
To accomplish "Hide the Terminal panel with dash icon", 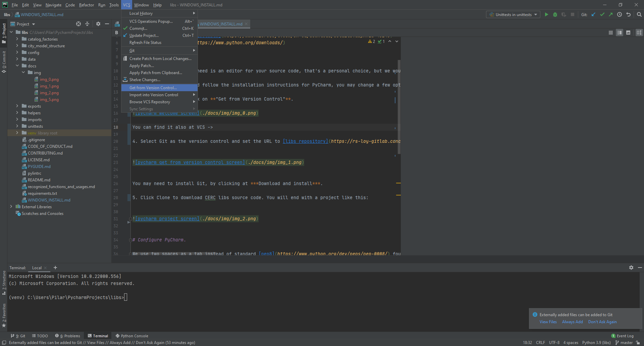I will (640, 268).
